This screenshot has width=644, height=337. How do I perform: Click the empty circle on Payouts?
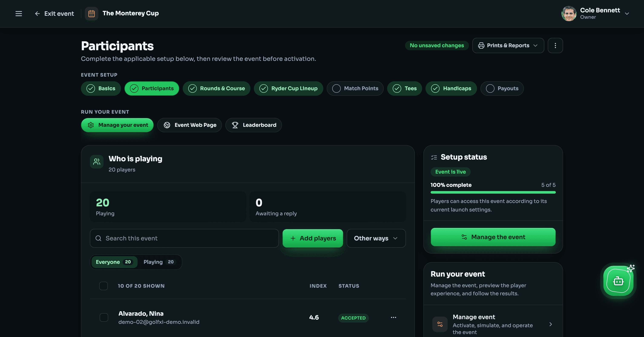[x=490, y=89]
